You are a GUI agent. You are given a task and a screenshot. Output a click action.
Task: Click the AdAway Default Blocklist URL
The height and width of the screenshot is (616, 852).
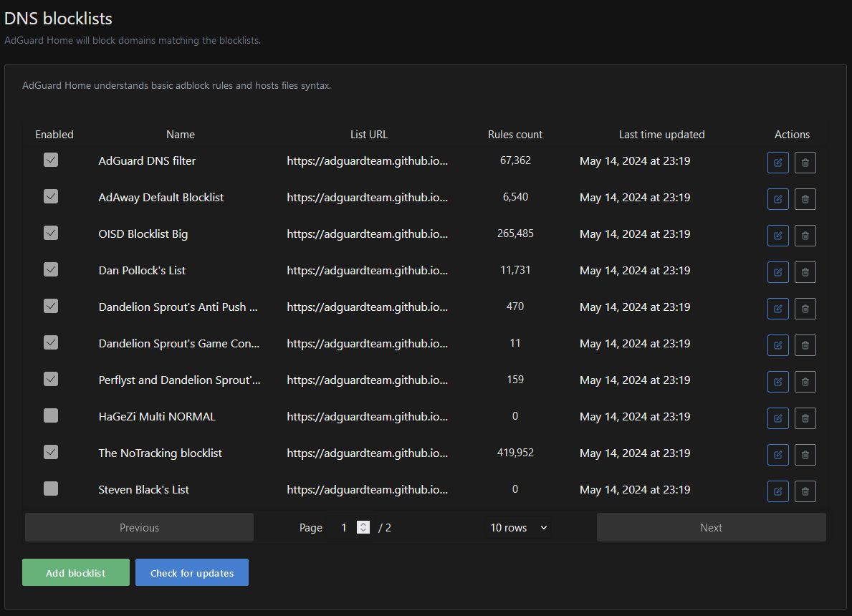click(x=368, y=197)
